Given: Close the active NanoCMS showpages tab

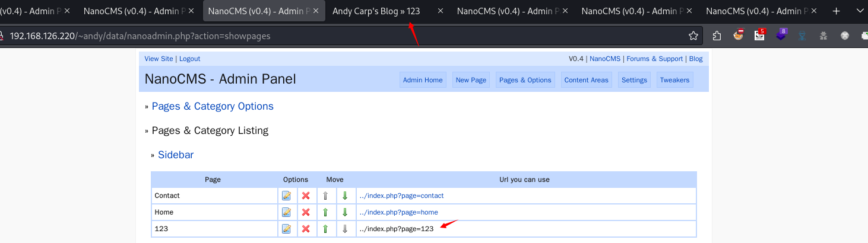Looking at the screenshot, I should (316, 11).
